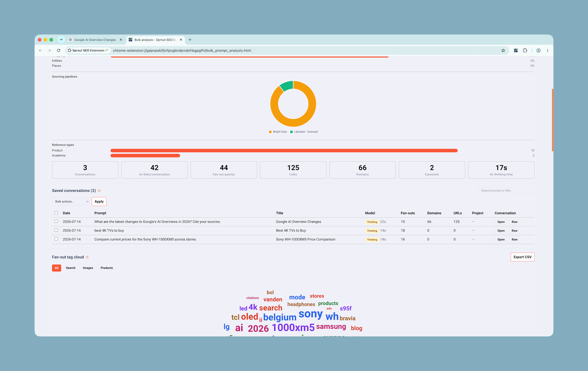Click the Av links/conversation stat card

[154, 170]
